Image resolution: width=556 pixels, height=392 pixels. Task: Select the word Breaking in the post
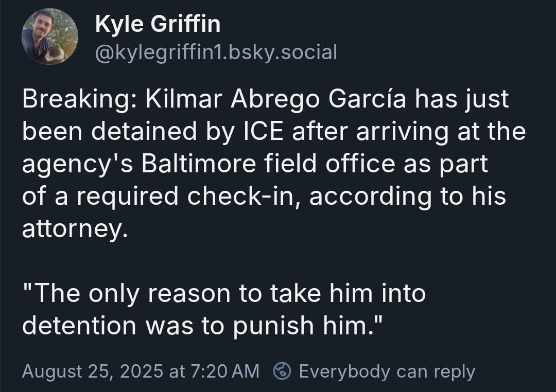(x=76, y=99)
